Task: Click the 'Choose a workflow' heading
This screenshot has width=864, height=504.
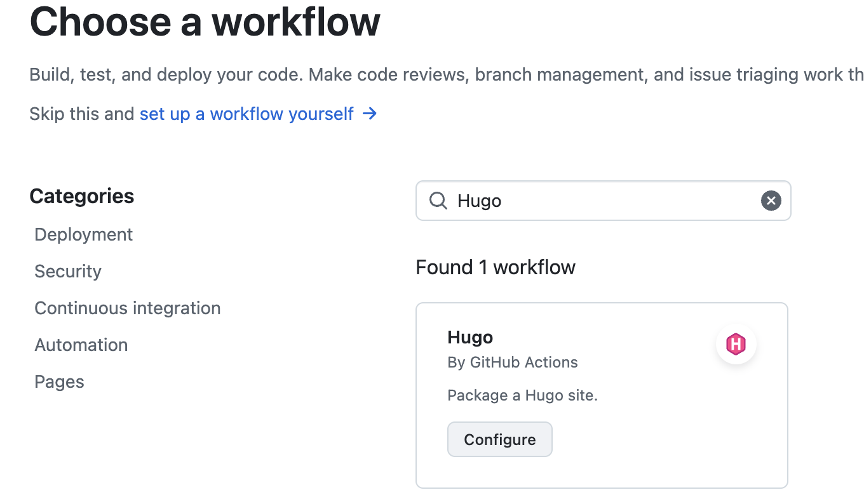Action: (205, 22)
